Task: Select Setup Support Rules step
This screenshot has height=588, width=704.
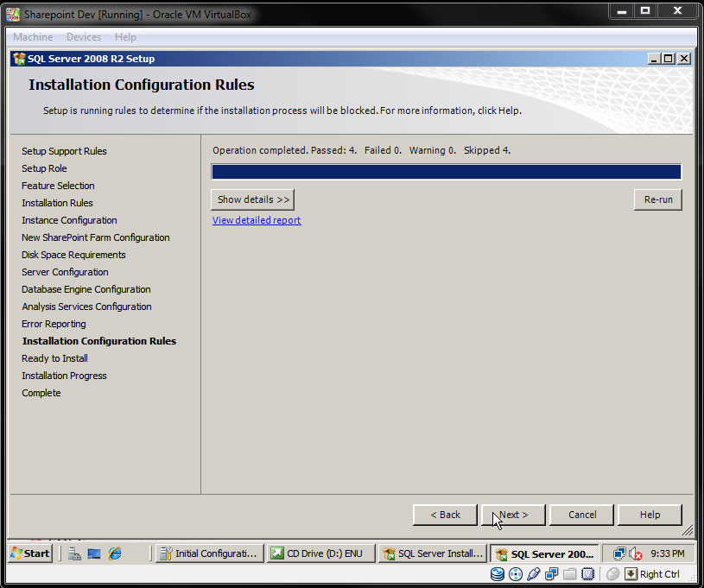Action: [x=64, y=151]
